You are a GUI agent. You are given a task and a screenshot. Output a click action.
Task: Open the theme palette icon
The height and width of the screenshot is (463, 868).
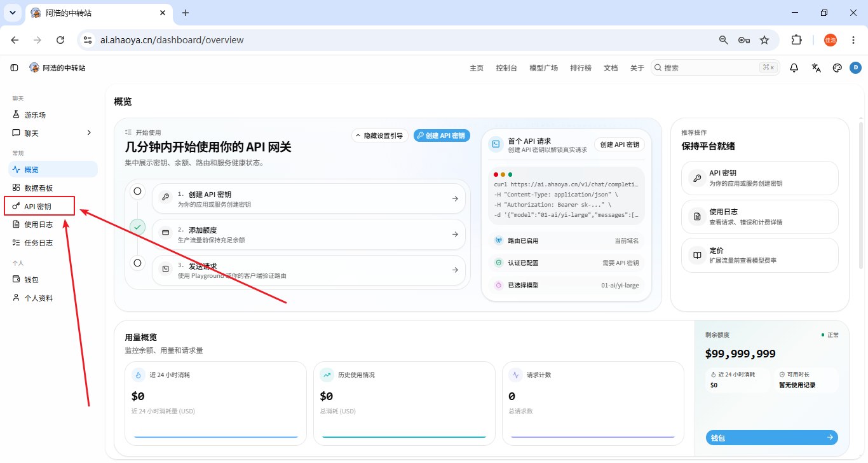837,67
